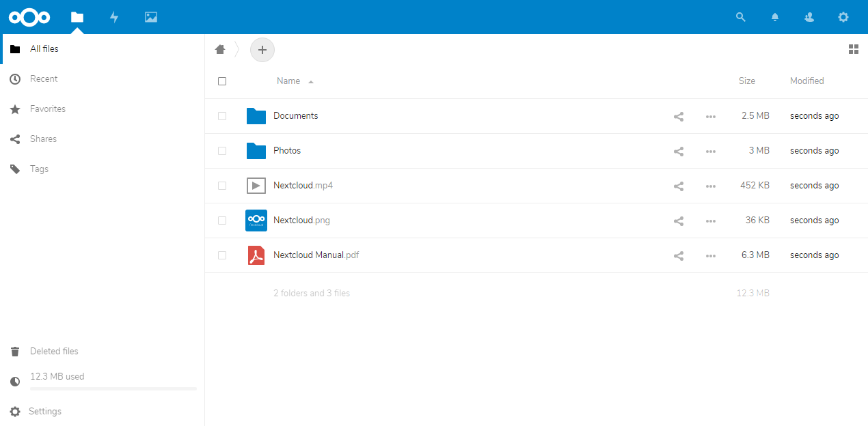
Task: Open Nextcloud.mp4 by its name
Action: tap(303, 186)
